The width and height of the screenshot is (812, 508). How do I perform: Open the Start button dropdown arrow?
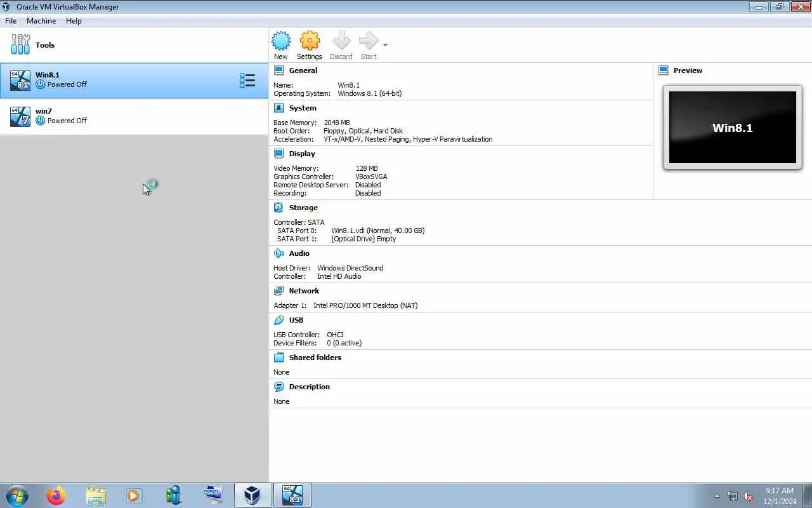(x=385, y=45)
